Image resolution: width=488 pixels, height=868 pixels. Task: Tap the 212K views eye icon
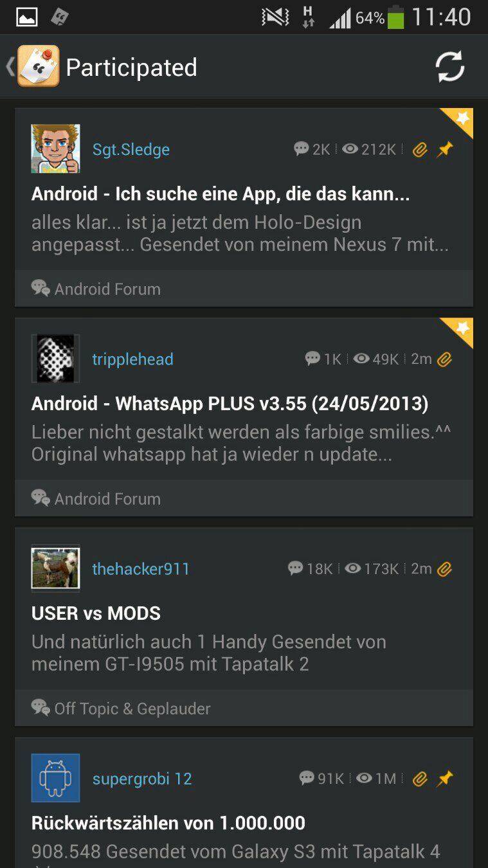pyautogui.click(x=350, y=149)
